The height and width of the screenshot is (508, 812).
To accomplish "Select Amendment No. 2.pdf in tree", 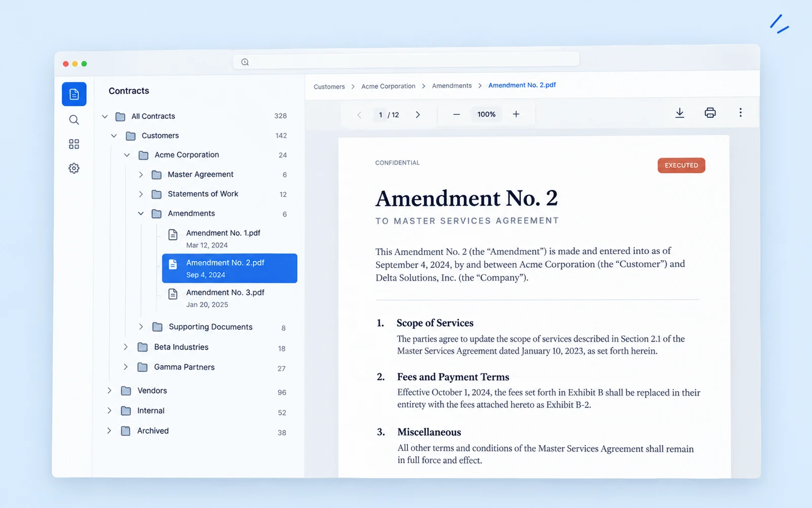I will [x=229, y=268].
